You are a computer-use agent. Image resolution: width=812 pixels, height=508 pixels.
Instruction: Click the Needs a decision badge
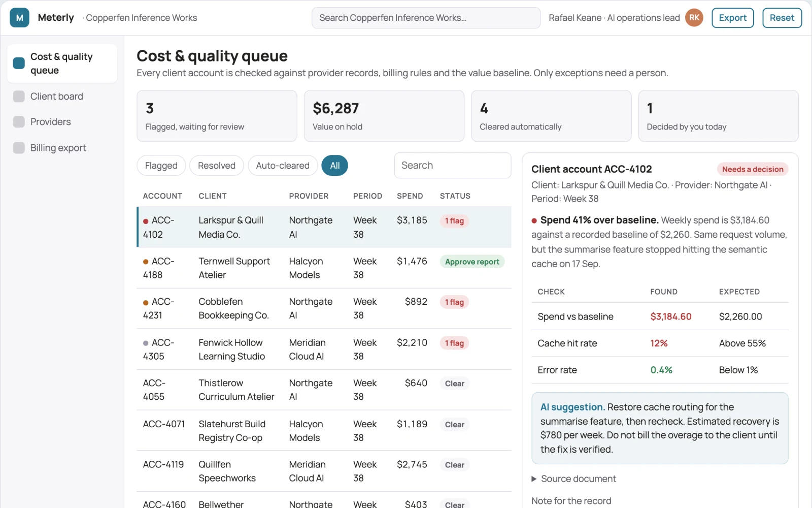pyautogui.click(x=753, y=169)
